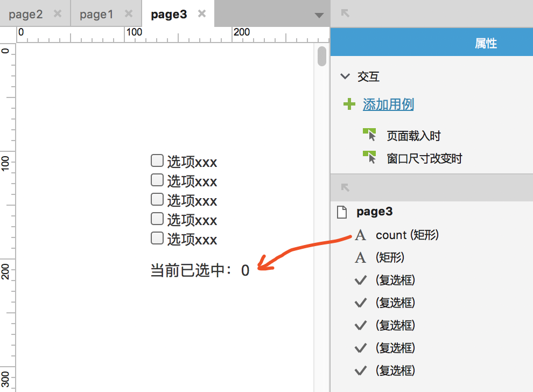Screen dimensions: 533x392
Task: Select the 当前已选中 label on canvas
Action: tap(191, 271)
